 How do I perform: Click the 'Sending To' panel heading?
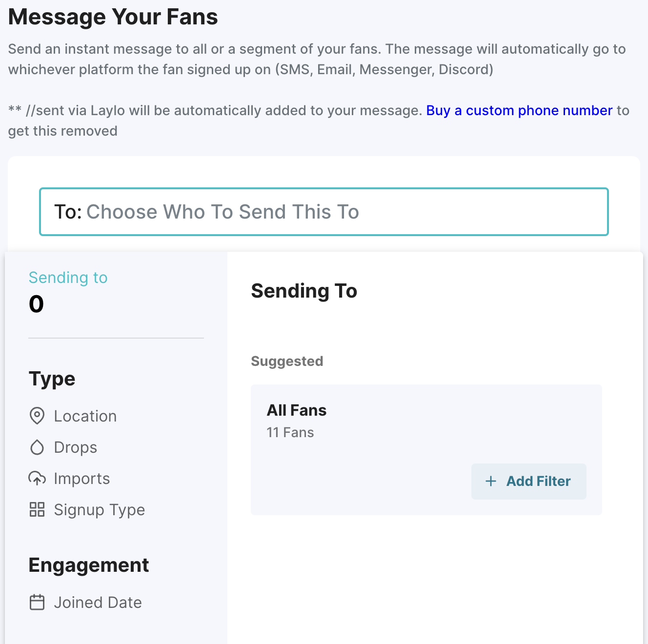point(304,291)
